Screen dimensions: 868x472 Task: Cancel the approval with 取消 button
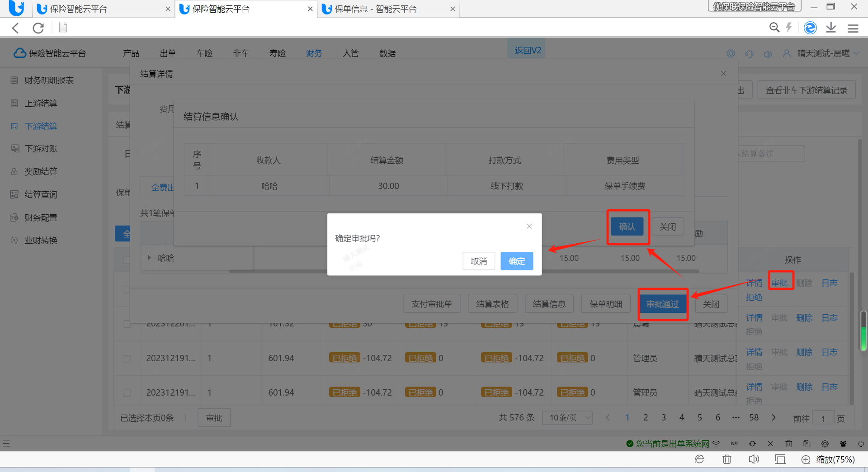coord(479,261)
